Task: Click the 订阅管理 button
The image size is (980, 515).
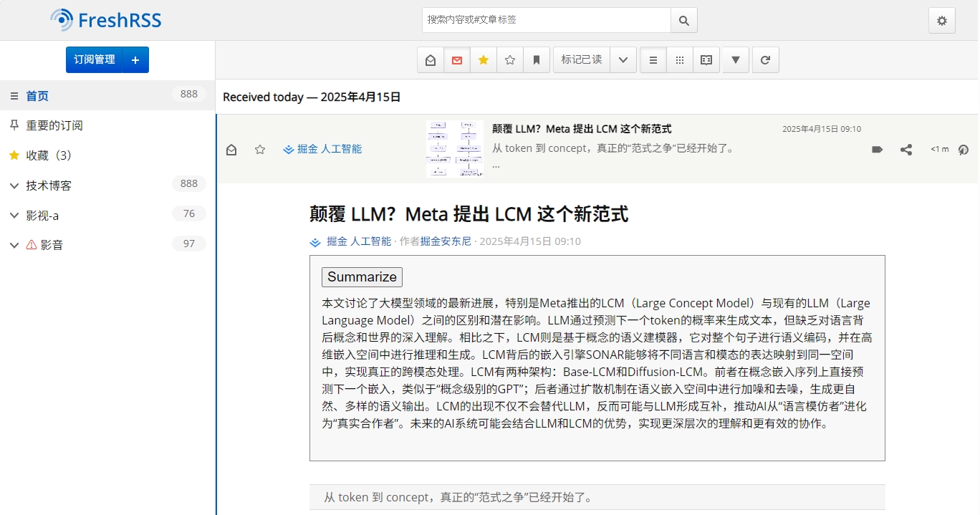Action: coord(95,59)
